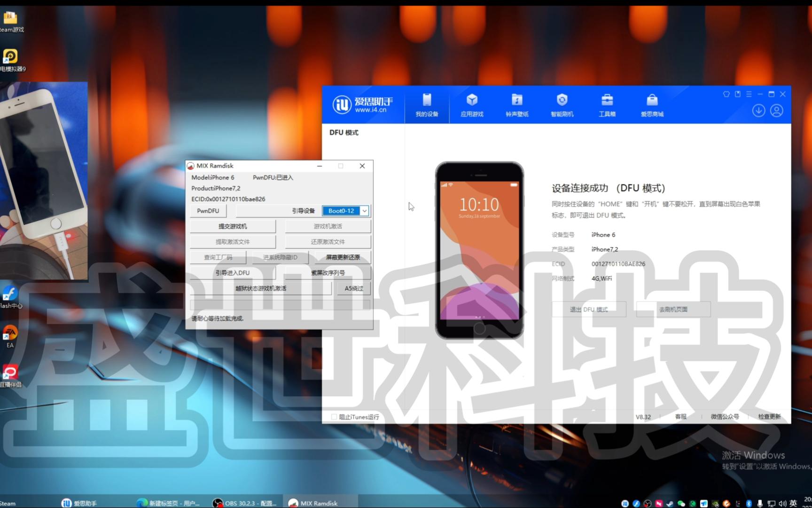This screenshot has height=508, width=812.
Task: Click the microphone icon in system tray
Action: (x=760, y=503)
